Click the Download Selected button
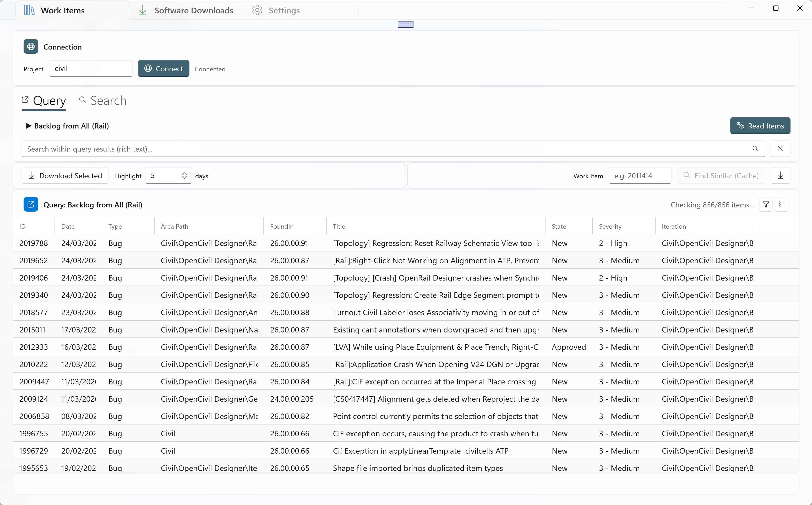Screen dimensions: 812x505 point(65,176)
